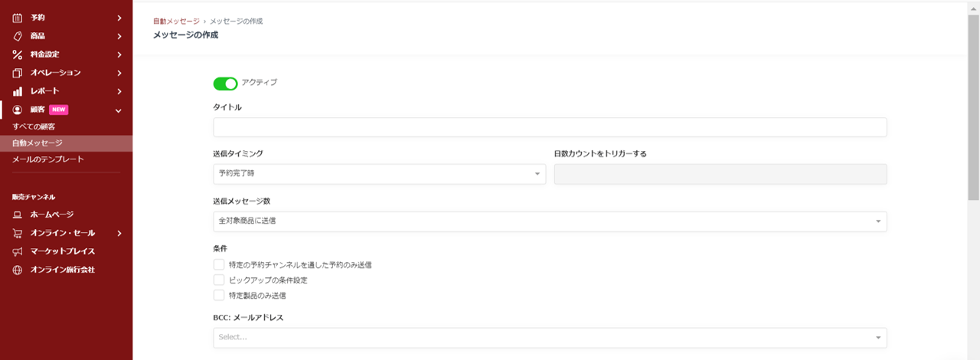Click the shopping cart icon beside オンライン・セール
The width and height of the screenshot is (980, 360).
(18, 234)
